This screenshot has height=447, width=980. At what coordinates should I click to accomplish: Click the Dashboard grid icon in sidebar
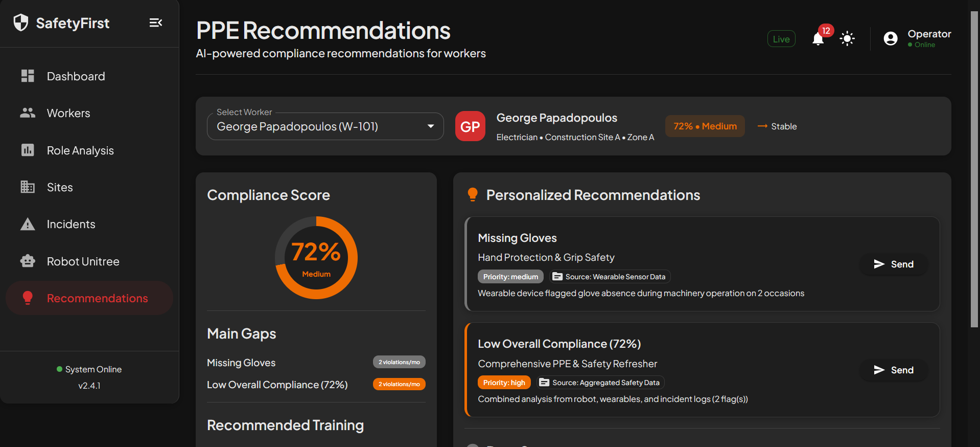tap(28, 76)
